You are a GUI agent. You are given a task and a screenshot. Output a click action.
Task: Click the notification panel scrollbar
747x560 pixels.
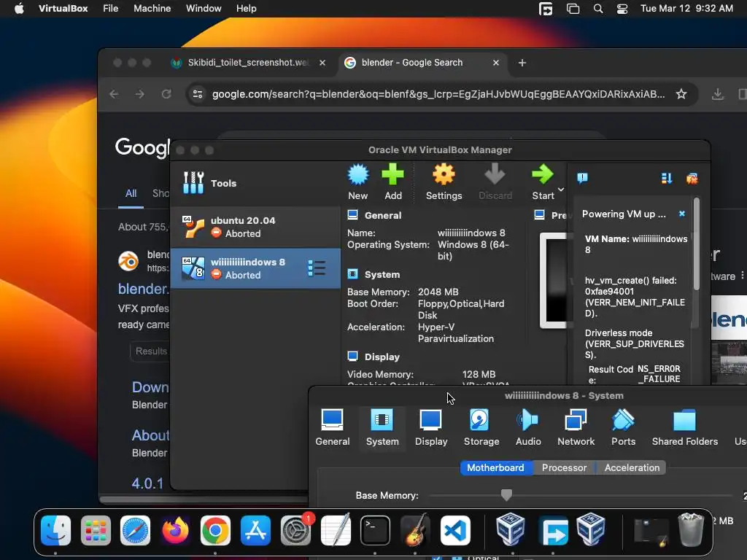(x=696, y=244)
